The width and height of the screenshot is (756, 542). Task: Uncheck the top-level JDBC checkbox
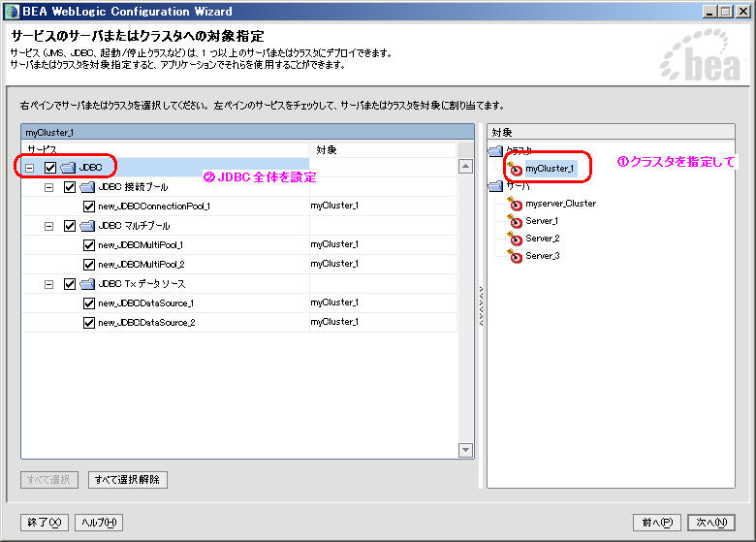[50, 168]
